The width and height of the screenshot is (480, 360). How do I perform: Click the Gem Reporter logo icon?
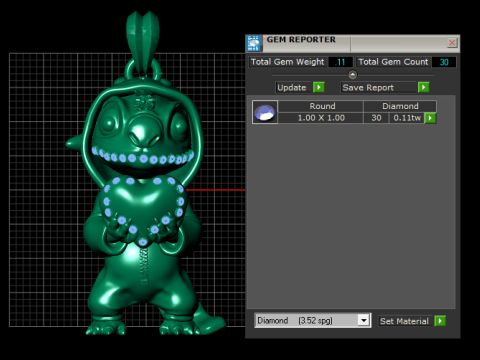[x=254, y=43]
